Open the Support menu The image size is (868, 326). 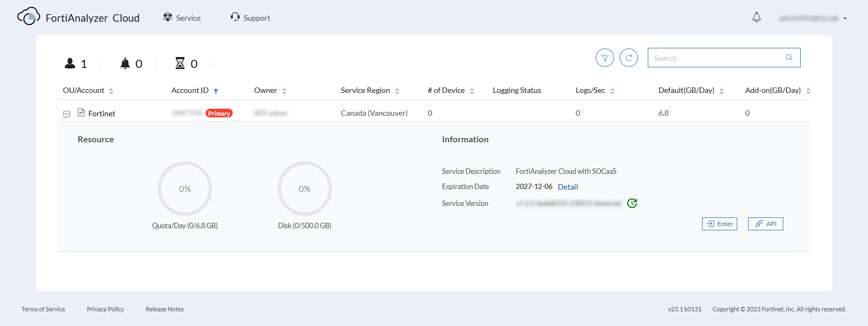(x=250, y=18)
